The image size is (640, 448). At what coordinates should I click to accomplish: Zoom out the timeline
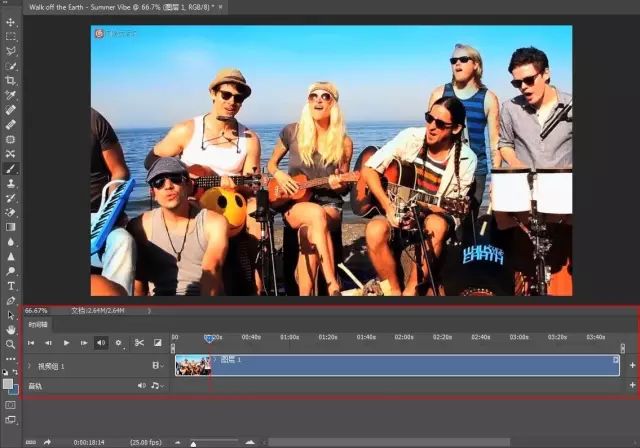click(x=178, y=442)
